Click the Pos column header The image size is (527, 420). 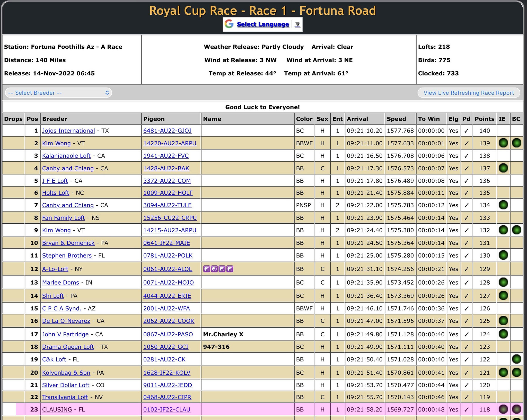(32, 119)
